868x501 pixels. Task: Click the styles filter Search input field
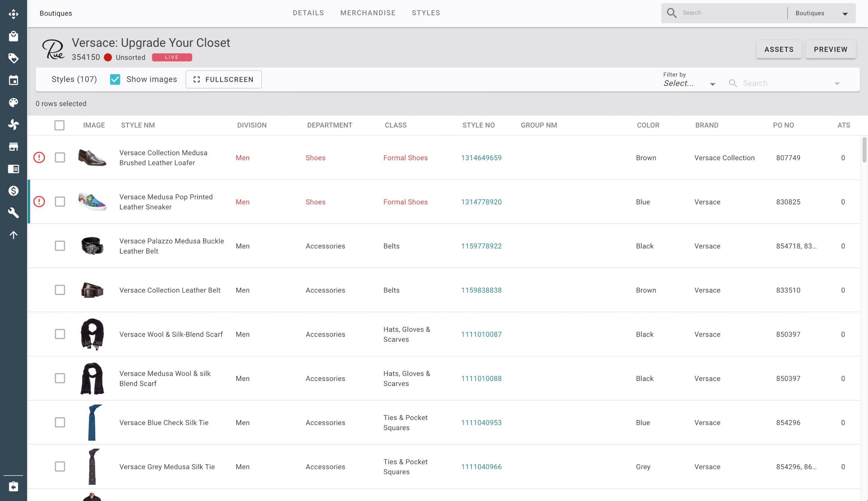[x=786, y=83]
